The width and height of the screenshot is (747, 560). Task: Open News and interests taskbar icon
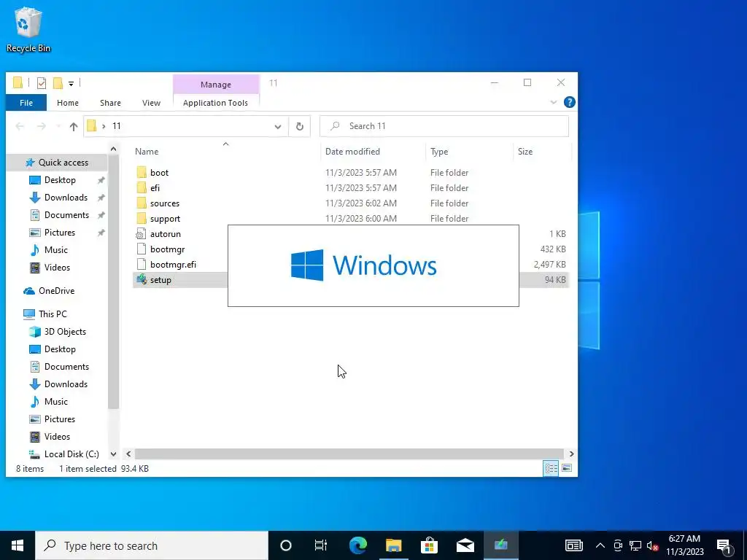(x=574, y=545)
